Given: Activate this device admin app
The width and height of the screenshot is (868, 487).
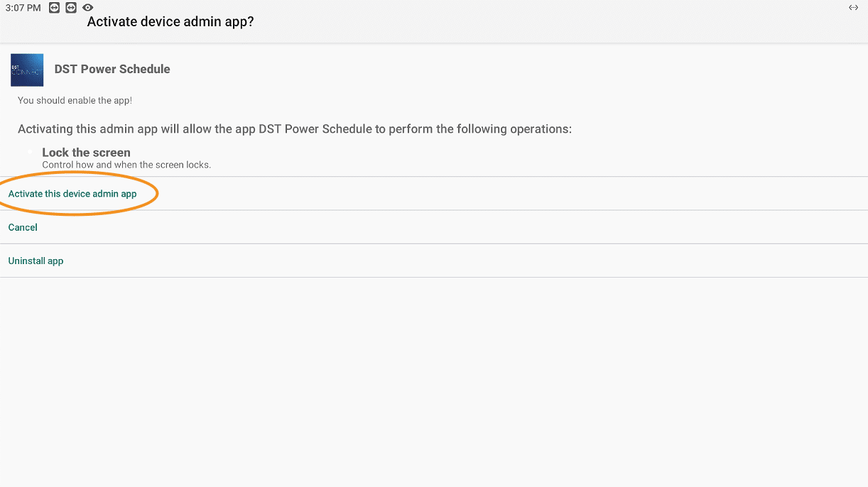Looking at the screenshot, I should [72, 194].
